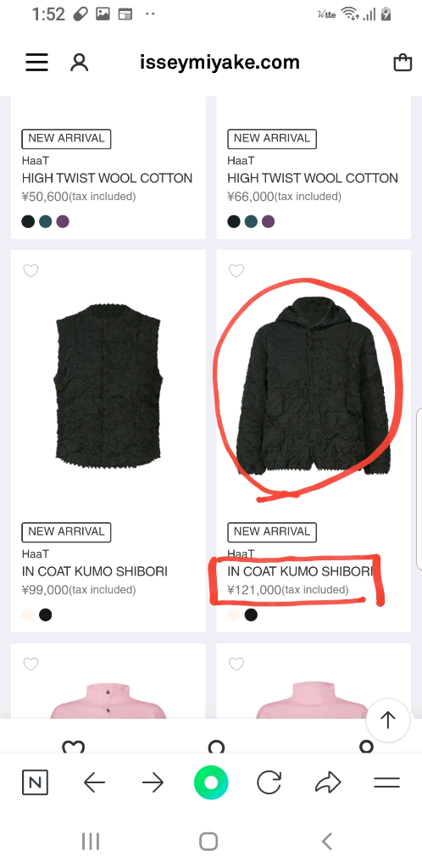This screenshot has width=422, height=868.
Task: Favorite the ¥121,000 hooded coat heart
Action: pyautogui.click(x=236, y=270)
